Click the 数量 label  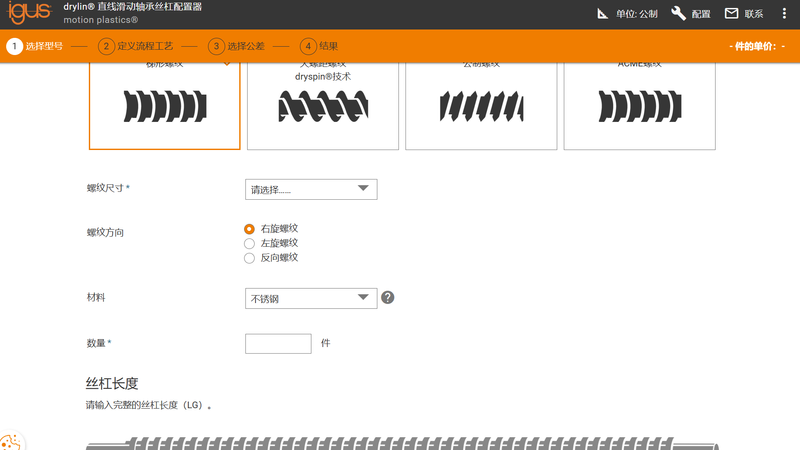point(98,343)
